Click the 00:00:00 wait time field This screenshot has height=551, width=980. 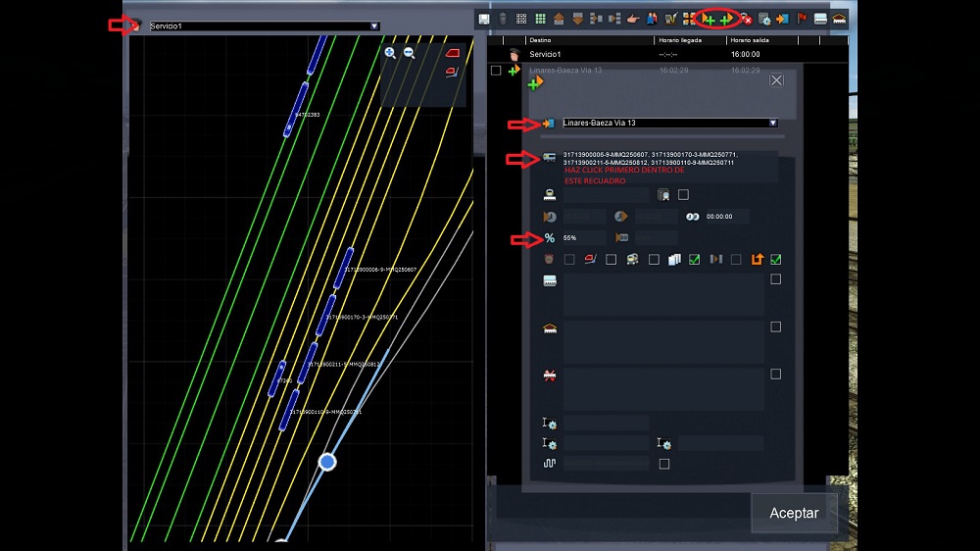(x=725, y=217)
